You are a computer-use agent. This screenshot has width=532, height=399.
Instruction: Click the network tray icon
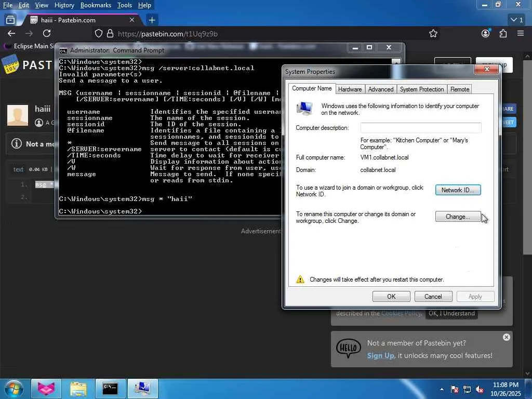[467, 389]
